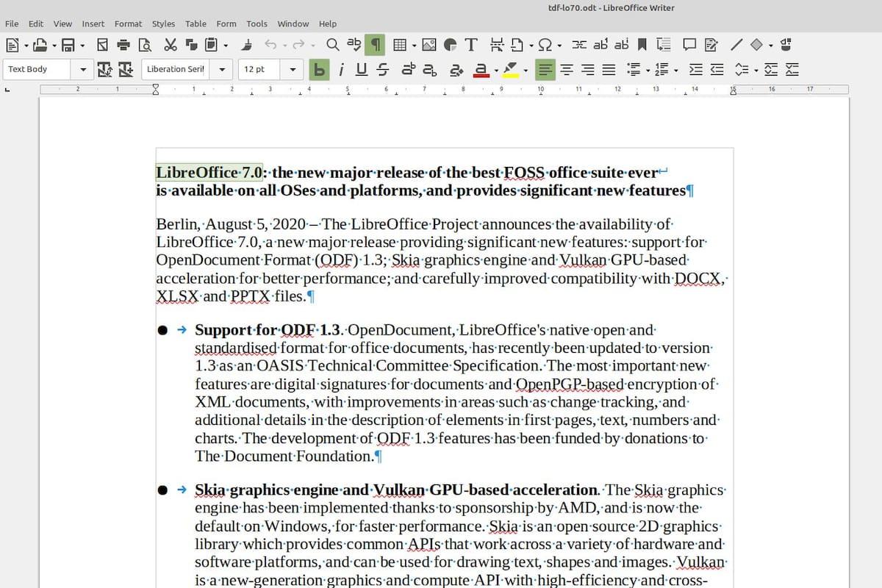Screen dimensions: 882x588
Task: Toggle Italic formatting
Action: (341, 70)
